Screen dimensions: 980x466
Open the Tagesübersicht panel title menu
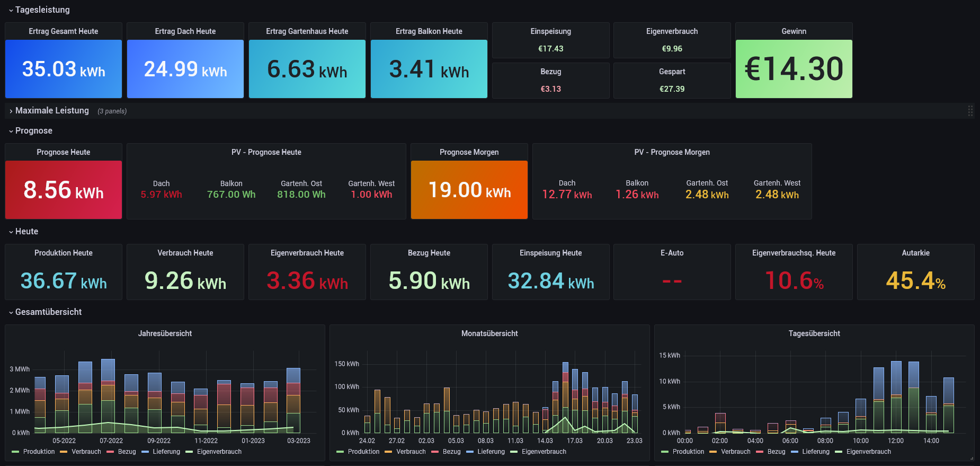pos(815,333)
